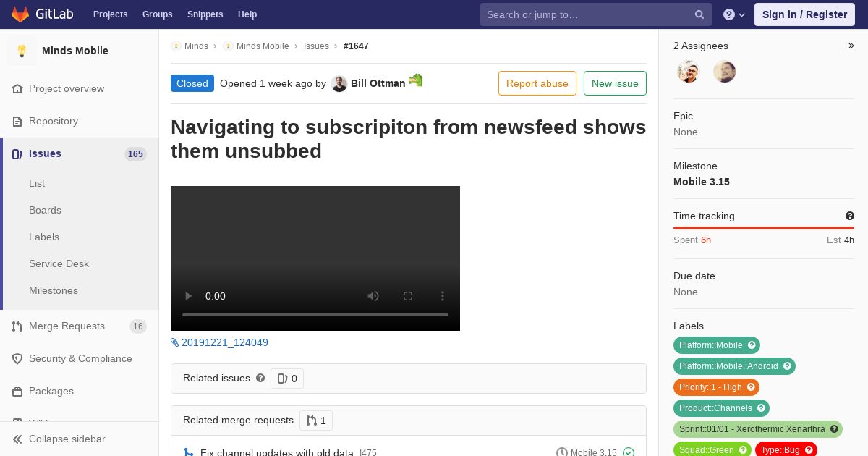Enter video fullscreen mode

pos(408,296)
